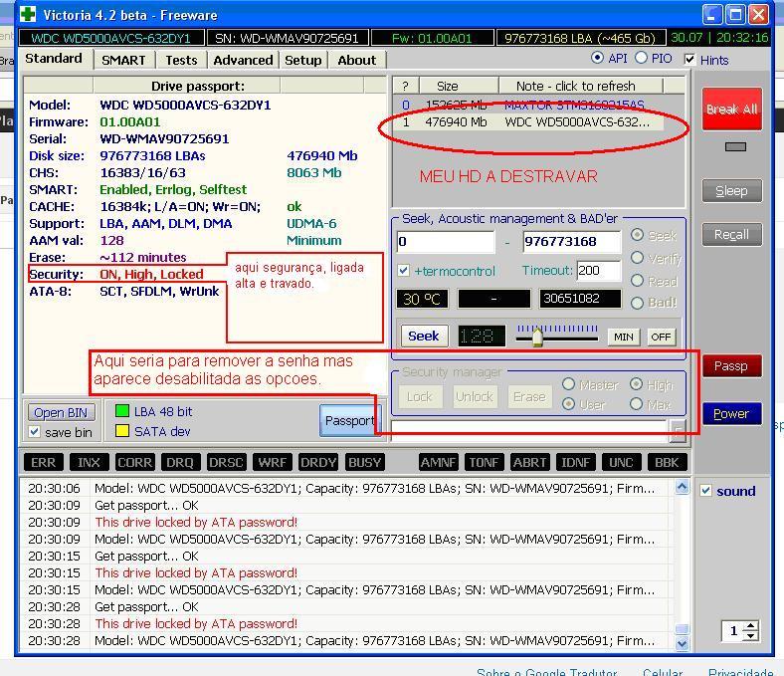Image resolution: width=784 pixels, height=676 pixels.
Task: Click the BUSY status indicator
Action: click(364, 462)
